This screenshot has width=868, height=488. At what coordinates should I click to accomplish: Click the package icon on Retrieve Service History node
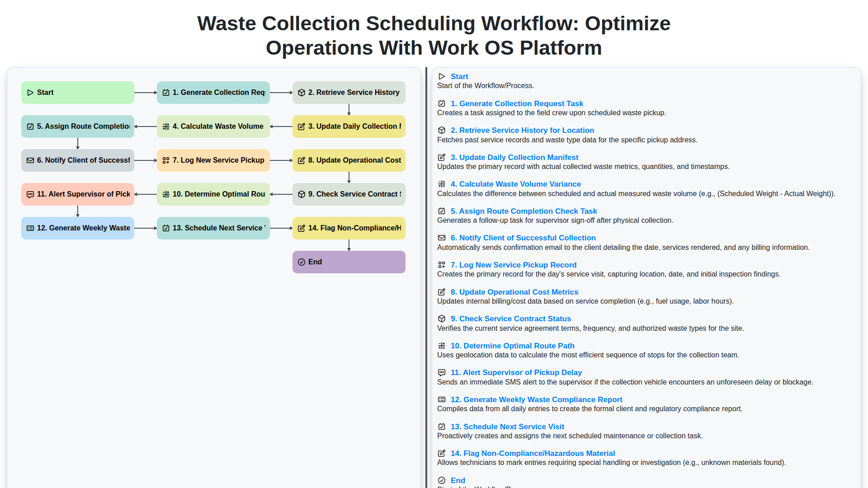[302, 92]
